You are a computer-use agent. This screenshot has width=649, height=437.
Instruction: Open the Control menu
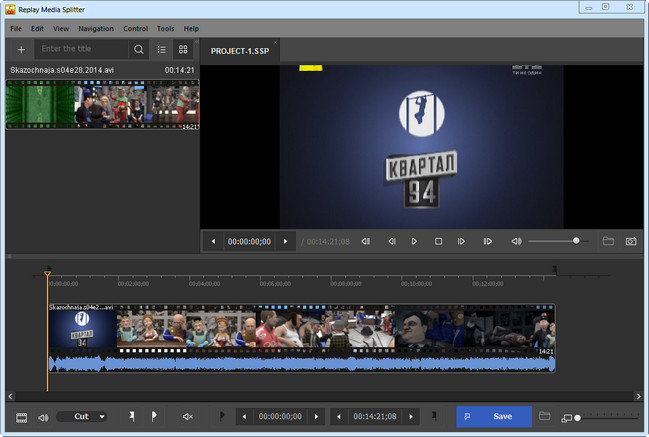pos(135,29)
